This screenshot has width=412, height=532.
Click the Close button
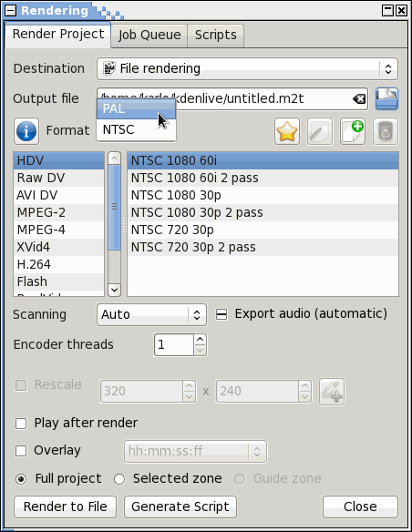pos(360,506)
